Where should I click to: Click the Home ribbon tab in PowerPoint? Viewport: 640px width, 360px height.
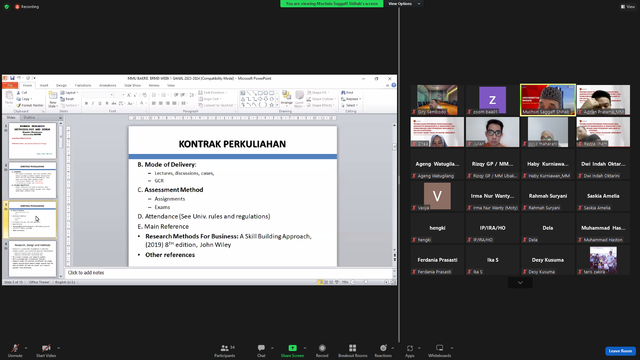tap(27, 85)
